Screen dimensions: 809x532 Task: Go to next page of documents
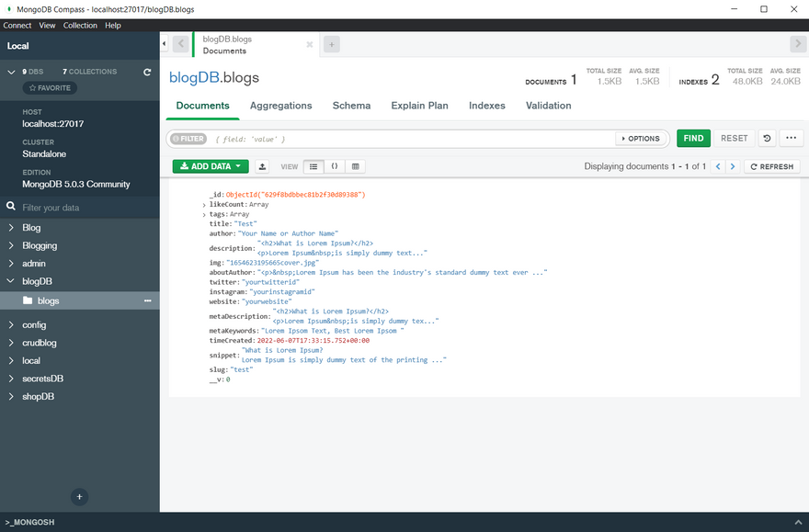(x=733, y=166)
